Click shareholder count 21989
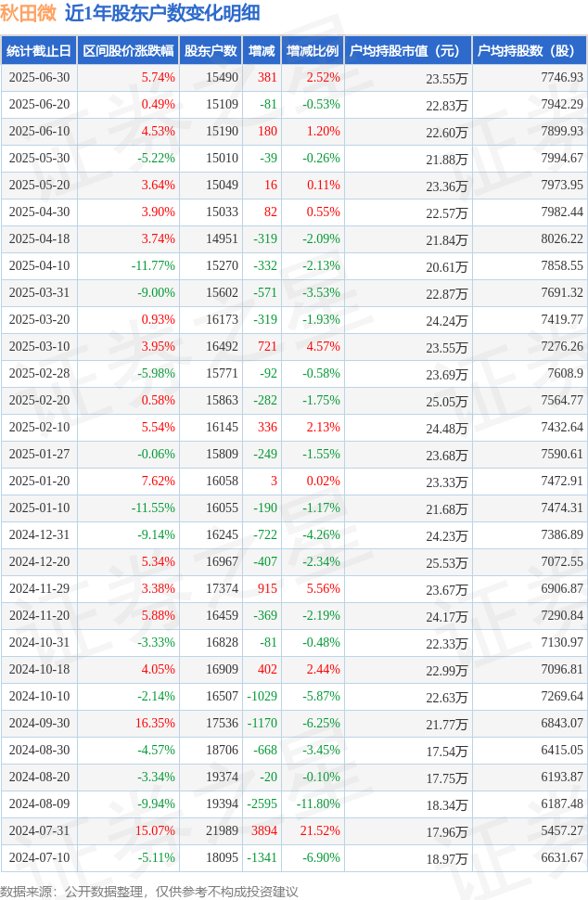 tap(222, 830)
